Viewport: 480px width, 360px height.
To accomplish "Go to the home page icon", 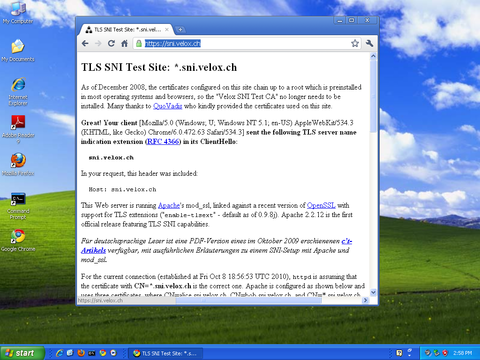I will (124, 43).
